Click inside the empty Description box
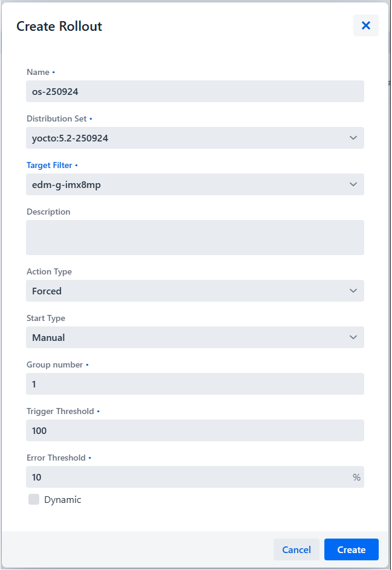The image size is (392, 570). pyautogui.click(x=194, y=237)
